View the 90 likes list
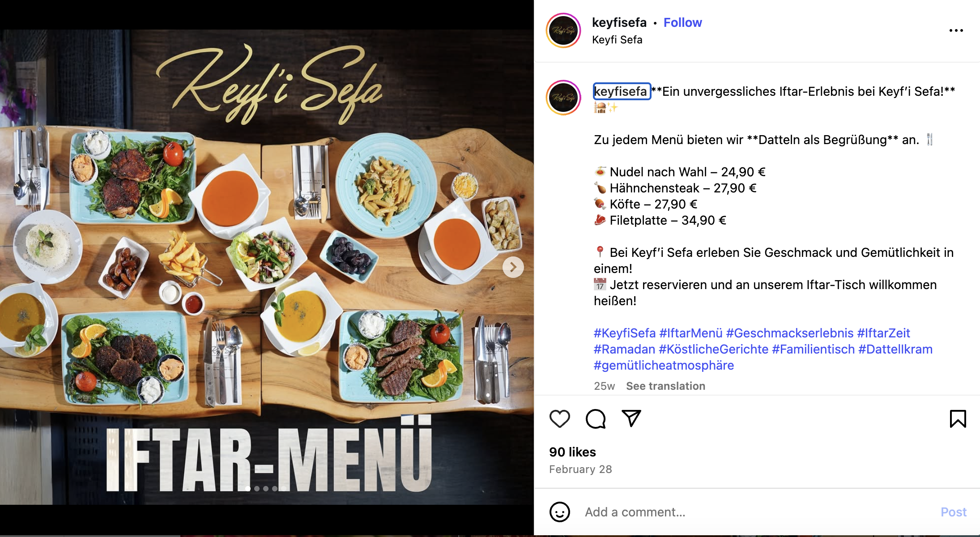980x537 pixels. 572,452
